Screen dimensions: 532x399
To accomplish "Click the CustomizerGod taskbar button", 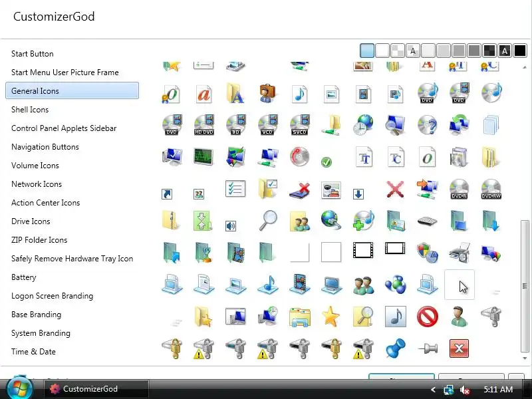I will point(96,389).
